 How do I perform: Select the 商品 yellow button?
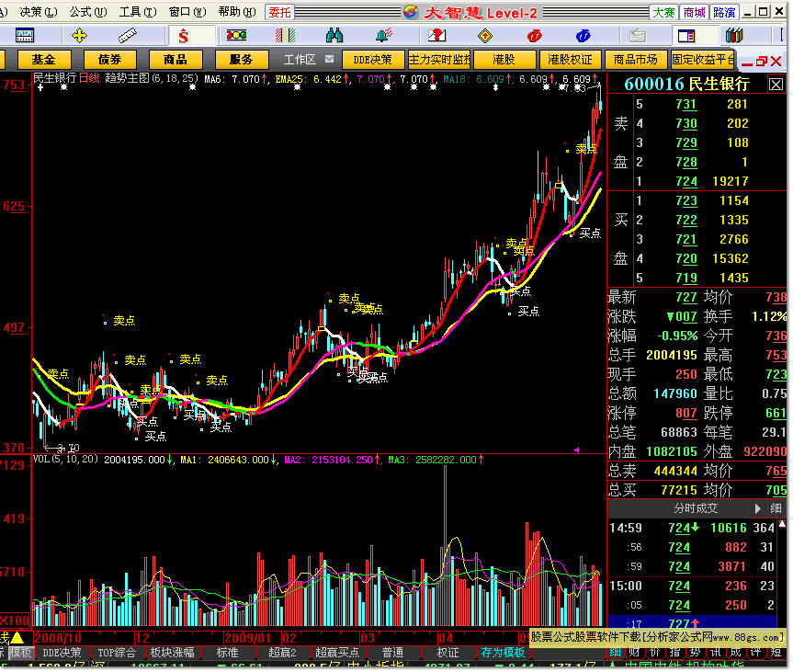176,60
